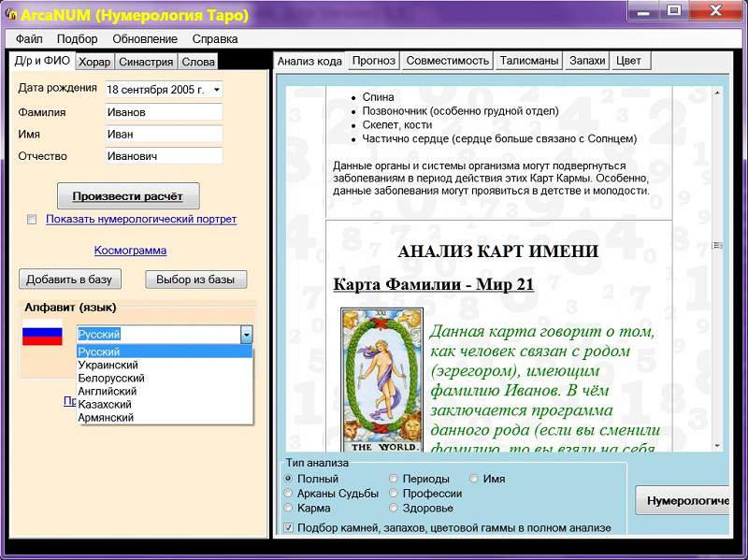Click the Карта Фамилии - Мир 21 heading
This screenshot has height=560, width=748.
tap(433, 284)
